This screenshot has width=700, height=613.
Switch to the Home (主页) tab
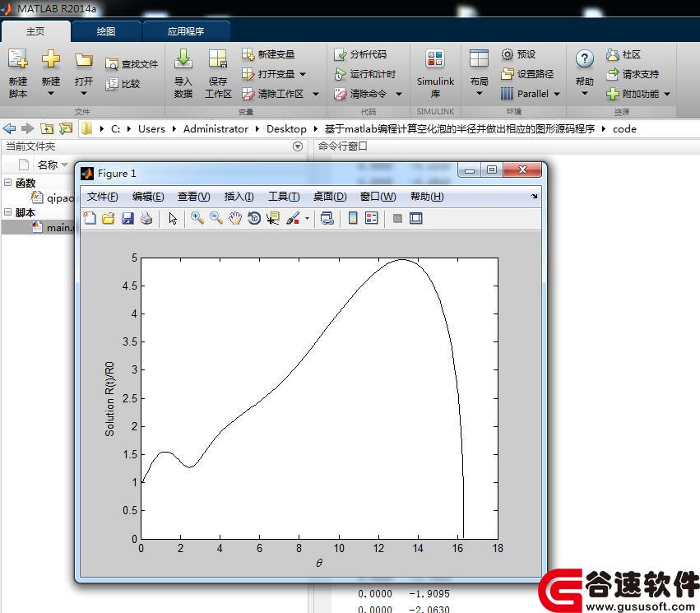tap(35, 31)
